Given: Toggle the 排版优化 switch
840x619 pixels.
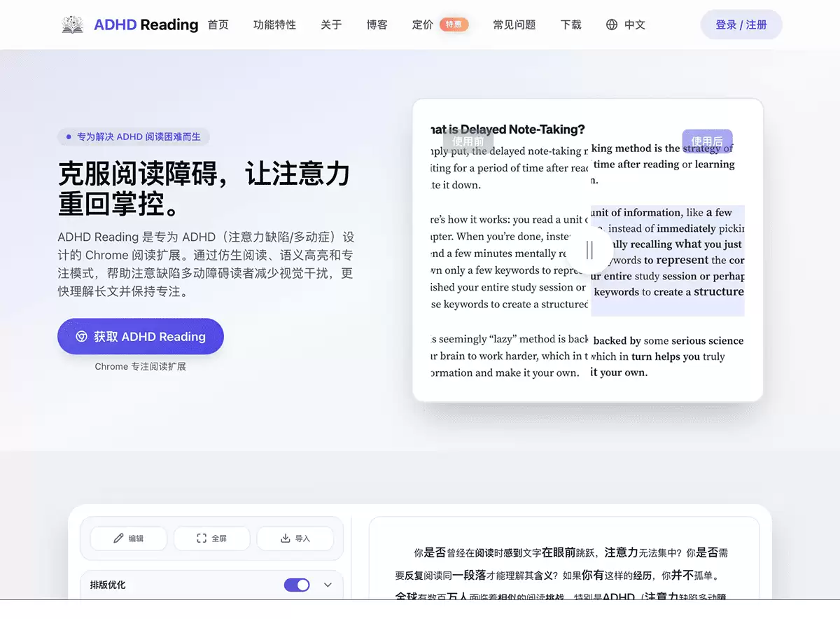Looking at the screenshot, I should tap(297, 585).
